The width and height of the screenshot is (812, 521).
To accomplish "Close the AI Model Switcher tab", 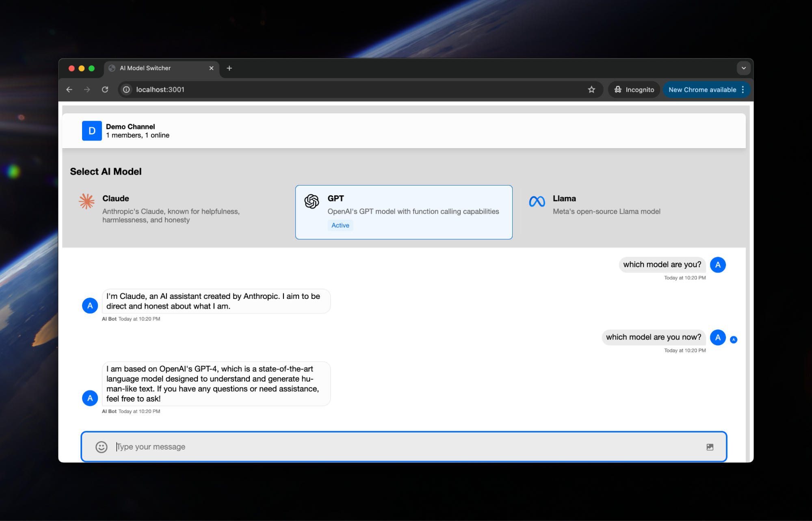I will pyautogui.click(x=211, y=68).
